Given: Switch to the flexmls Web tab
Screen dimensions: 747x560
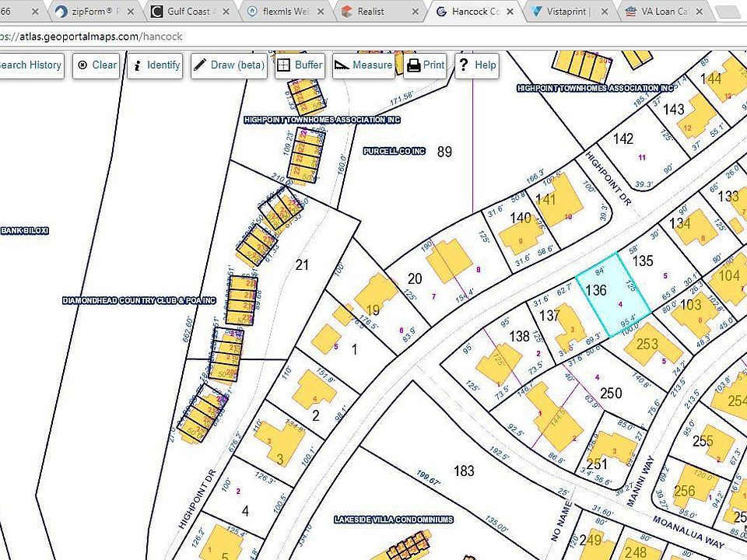Looking at the screenshot, I should pos(285,12).
